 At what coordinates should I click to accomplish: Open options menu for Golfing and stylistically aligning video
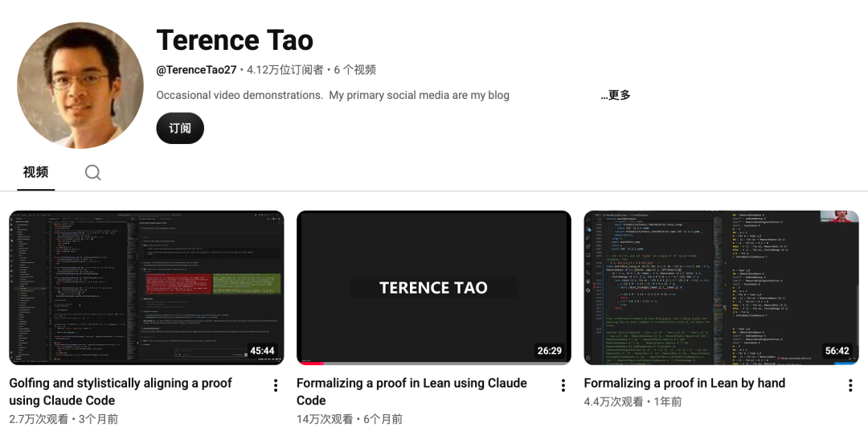coord(275,385)
